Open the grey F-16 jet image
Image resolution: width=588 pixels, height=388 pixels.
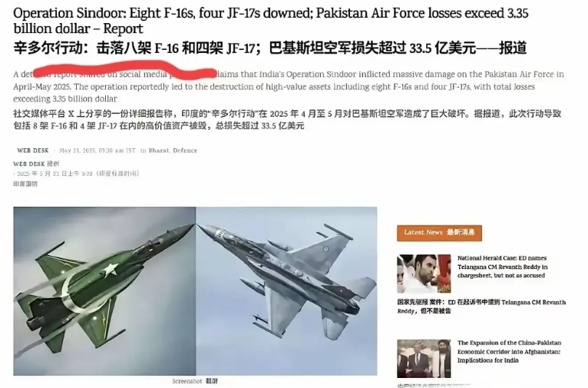tap(286, 291)
